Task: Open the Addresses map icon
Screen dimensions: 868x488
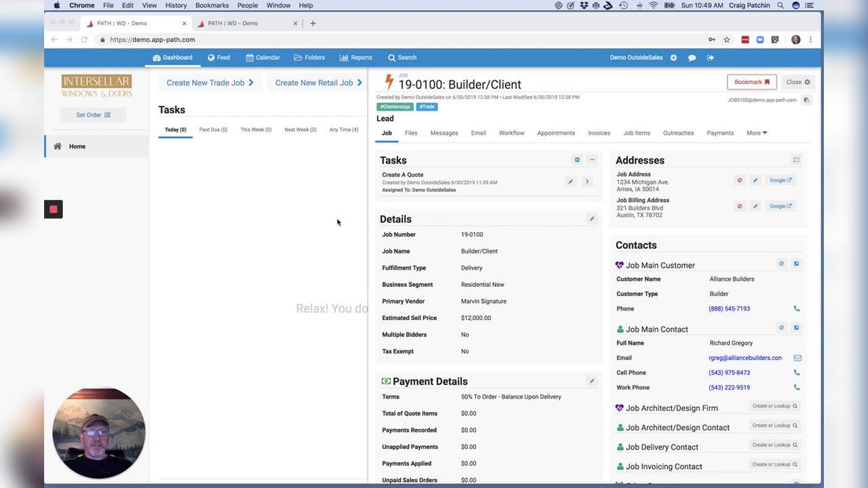Action: 796,160
